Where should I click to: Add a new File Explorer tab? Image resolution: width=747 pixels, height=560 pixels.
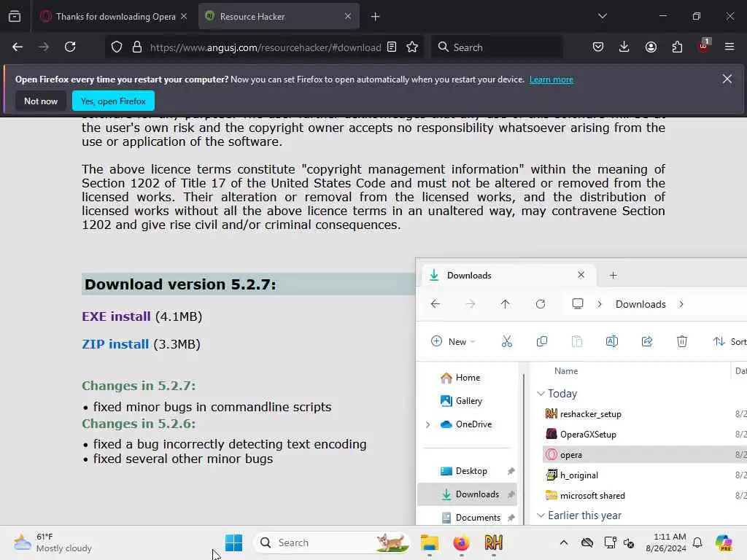[x=613, y=275]
